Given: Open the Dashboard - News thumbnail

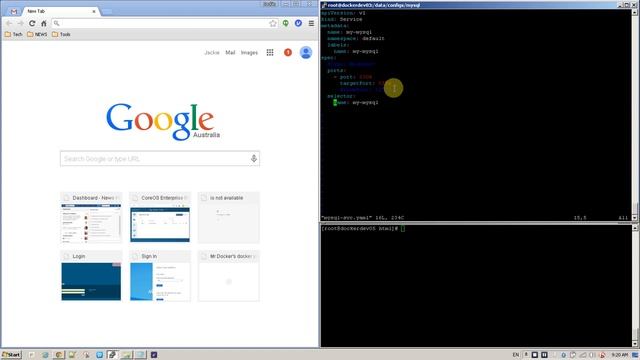Looking at the screenshot, I should pos(91,217).
